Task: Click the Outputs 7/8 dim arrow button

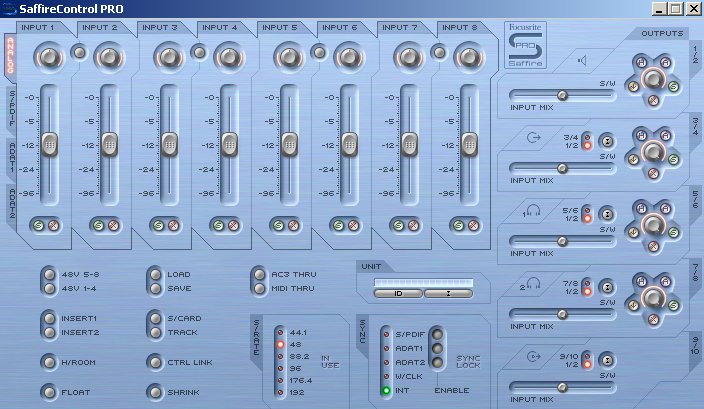Action: (634, 305)
